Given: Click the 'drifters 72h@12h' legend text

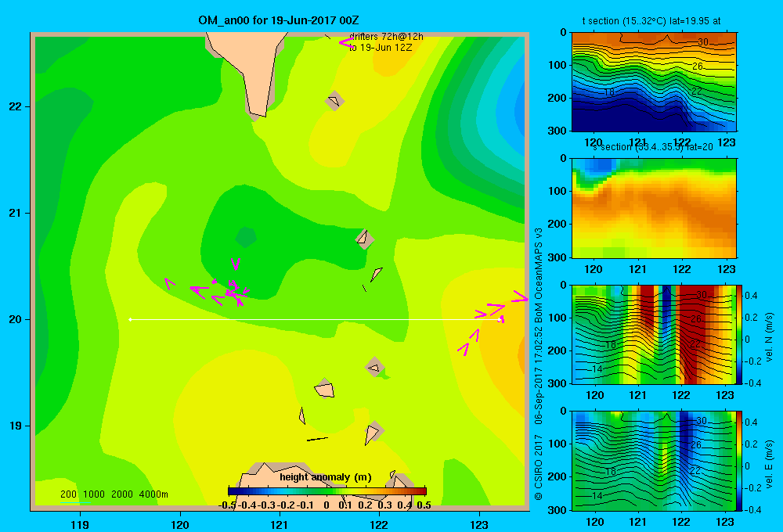Looking at the screenshot, I should [386, 37].
